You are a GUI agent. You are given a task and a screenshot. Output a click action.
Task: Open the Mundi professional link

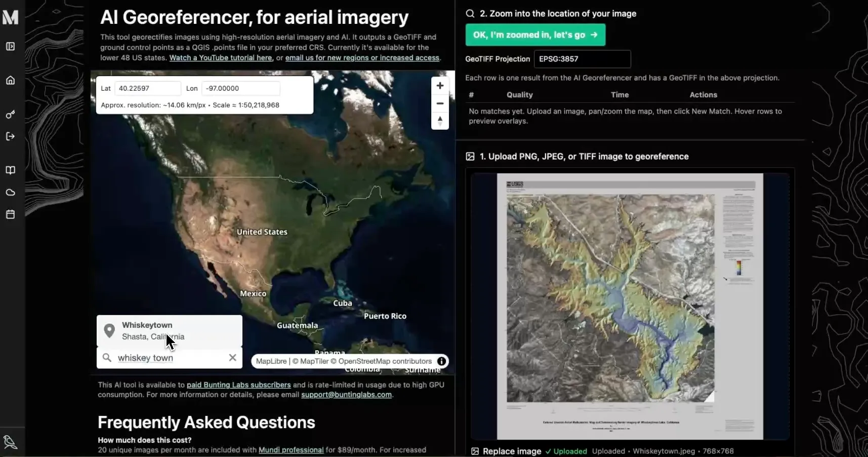tap(291, 450)
